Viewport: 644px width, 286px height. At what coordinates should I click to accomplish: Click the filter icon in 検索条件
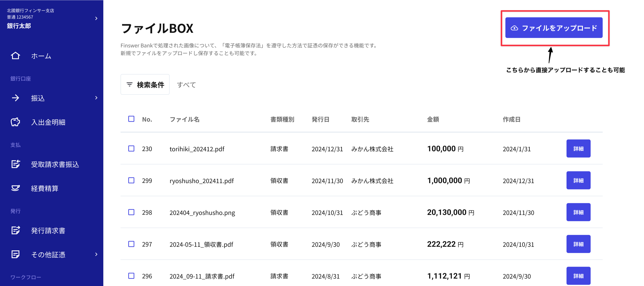click(x=130, y=85)
